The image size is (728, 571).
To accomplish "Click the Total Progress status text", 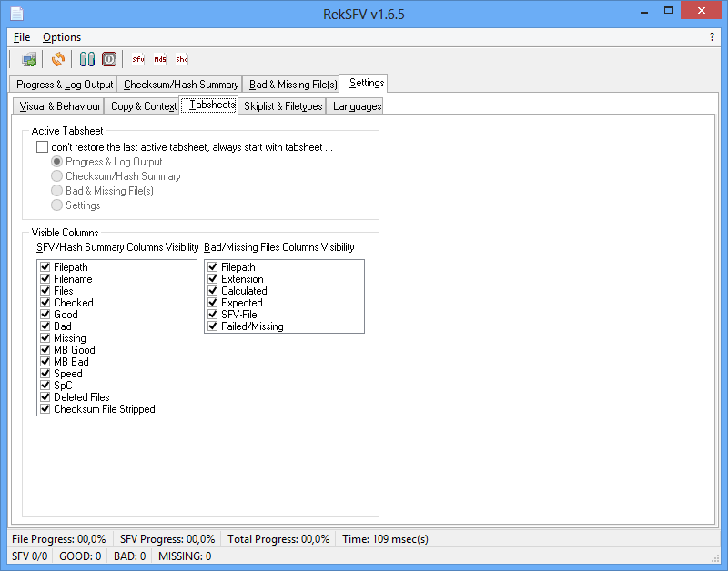I will (278, 539).
